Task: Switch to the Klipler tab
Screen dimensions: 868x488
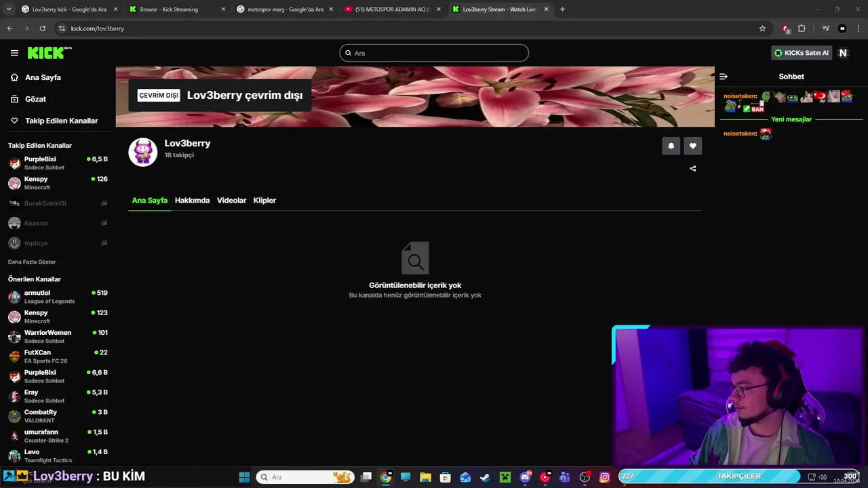Action: pos(264,201)
